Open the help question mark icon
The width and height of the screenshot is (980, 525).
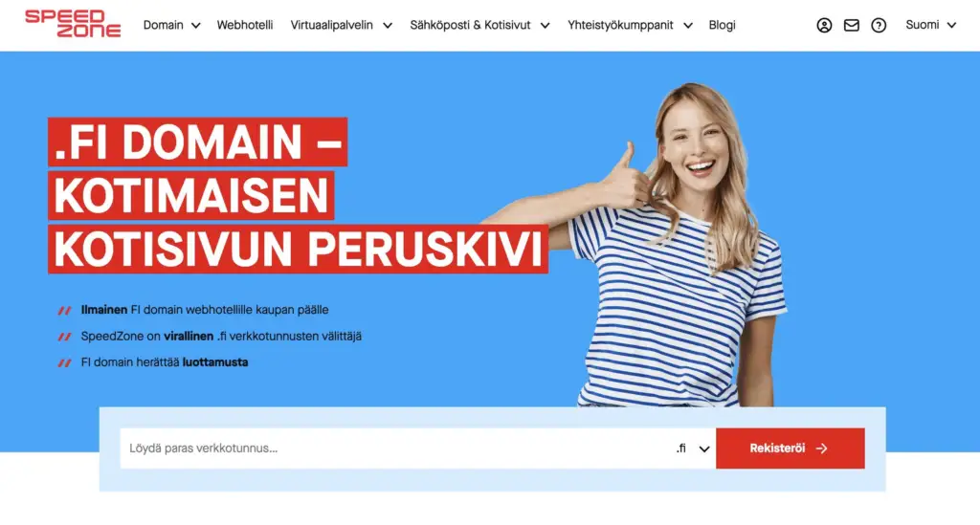coord(879,25)
